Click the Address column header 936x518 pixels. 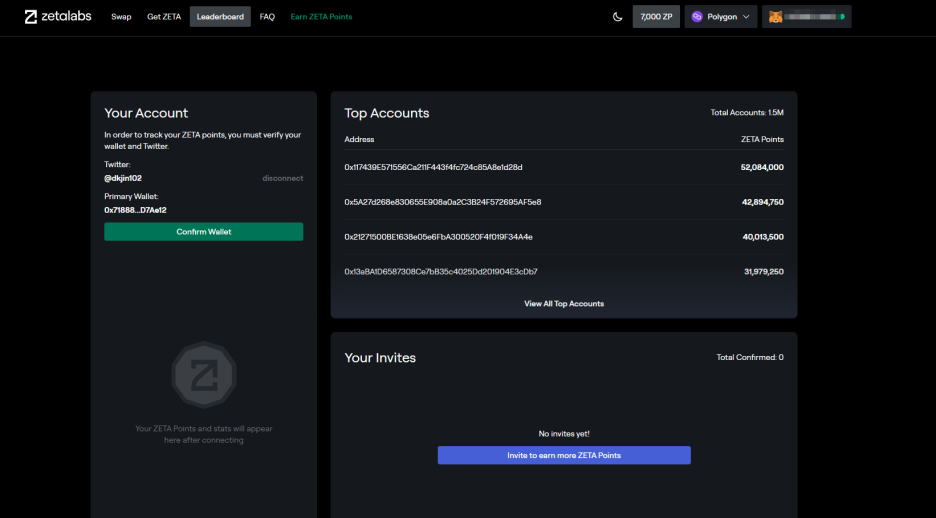[359, 139]
